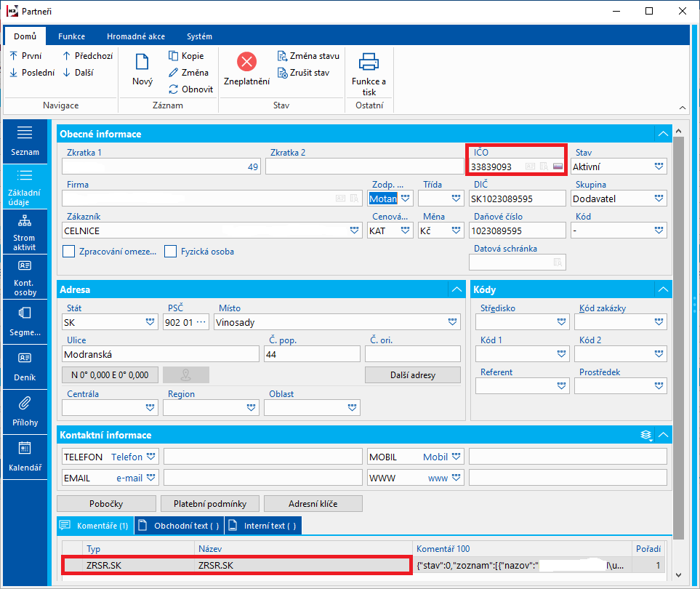The image size is (700, 589).
Task: Open Segme... sidebar page
Action: [25, 322]
